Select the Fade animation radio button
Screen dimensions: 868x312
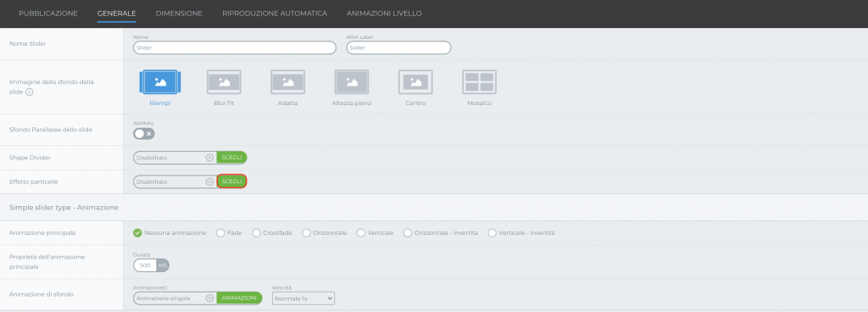(220, 233)
